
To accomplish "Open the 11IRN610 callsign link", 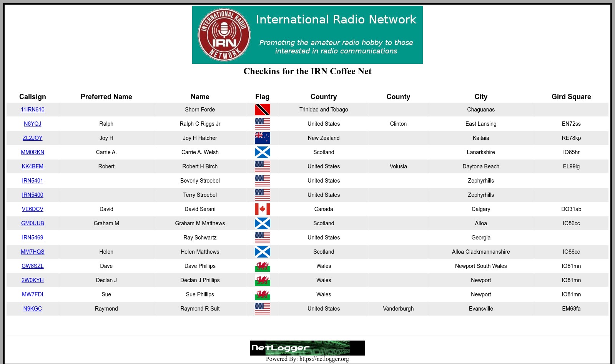I will coord(33,110).
